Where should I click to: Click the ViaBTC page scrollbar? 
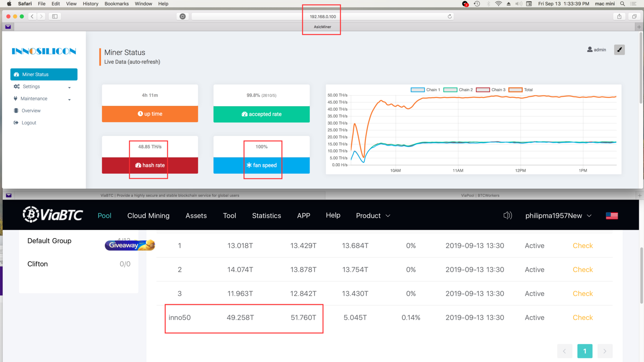[x=641, y=276]
